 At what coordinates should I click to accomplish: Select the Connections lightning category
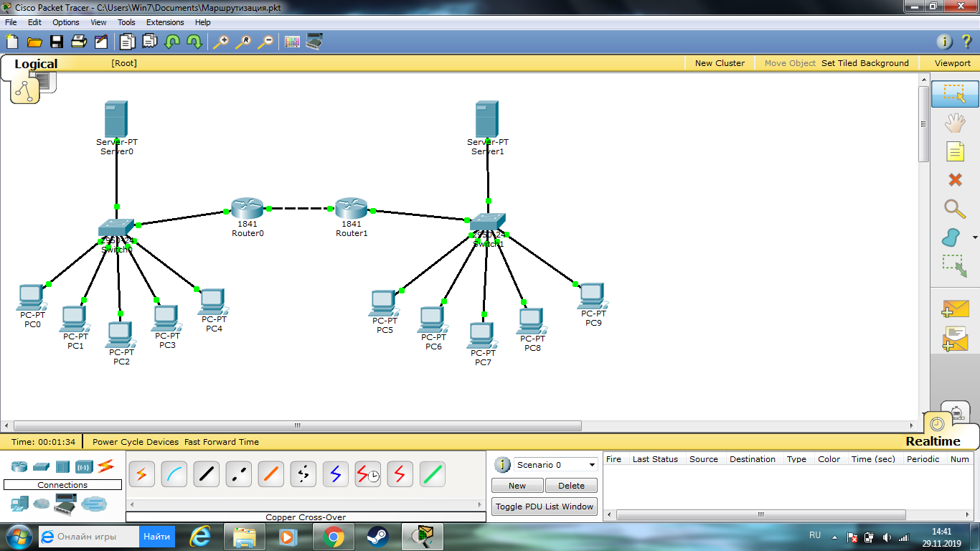[x=105, y=467]
